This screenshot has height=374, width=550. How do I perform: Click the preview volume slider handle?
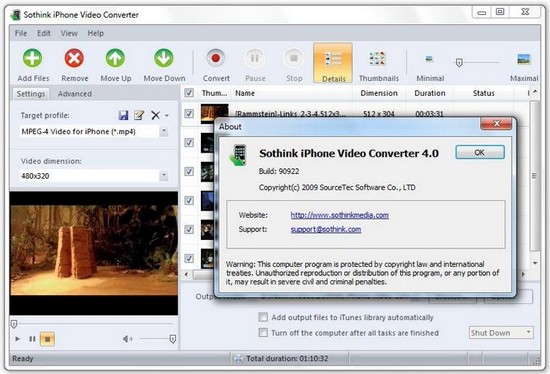click(x=173, y=339)
